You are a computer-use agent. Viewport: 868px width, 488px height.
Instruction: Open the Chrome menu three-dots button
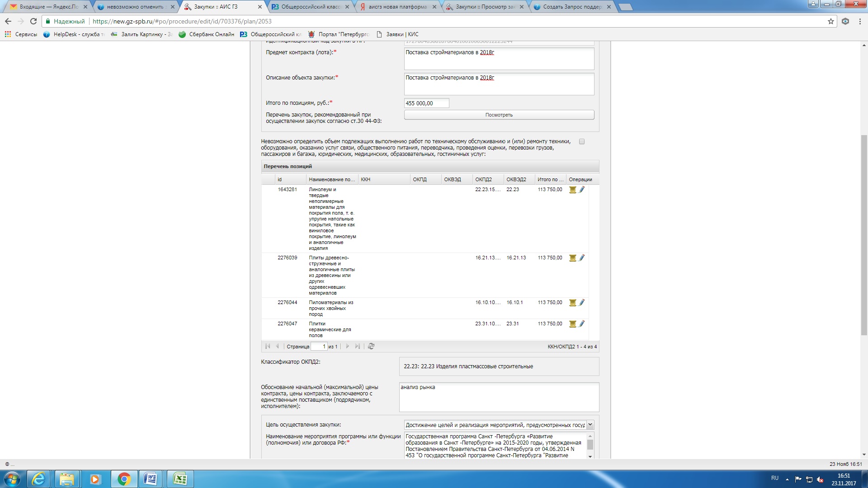coord(860,21)
